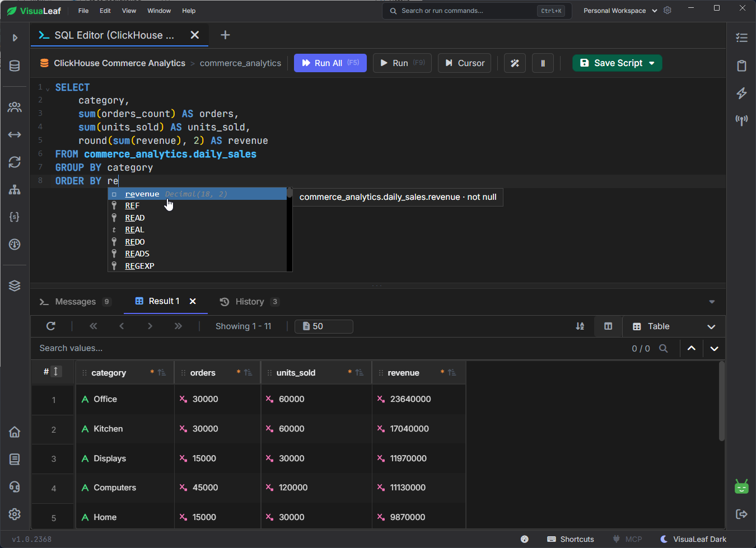Refresh the result grid
This screenshot has height=548, width=756.
51,326
